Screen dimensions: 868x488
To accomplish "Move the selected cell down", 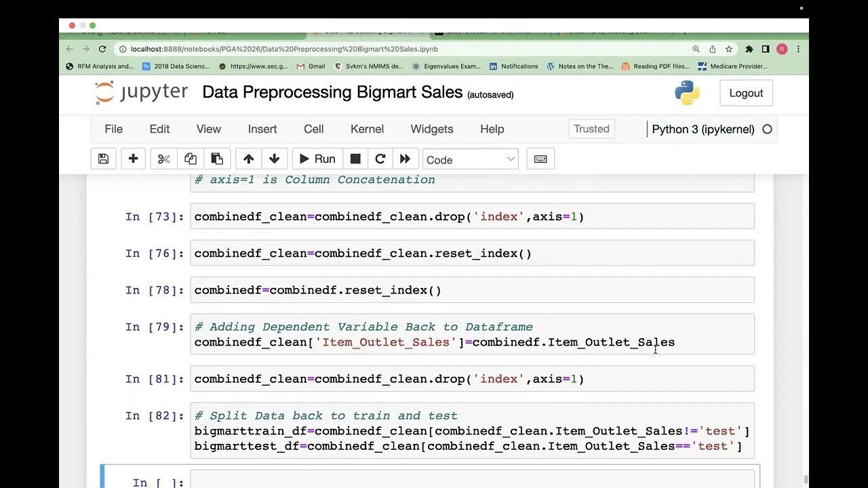I will (x=274, y=159).
